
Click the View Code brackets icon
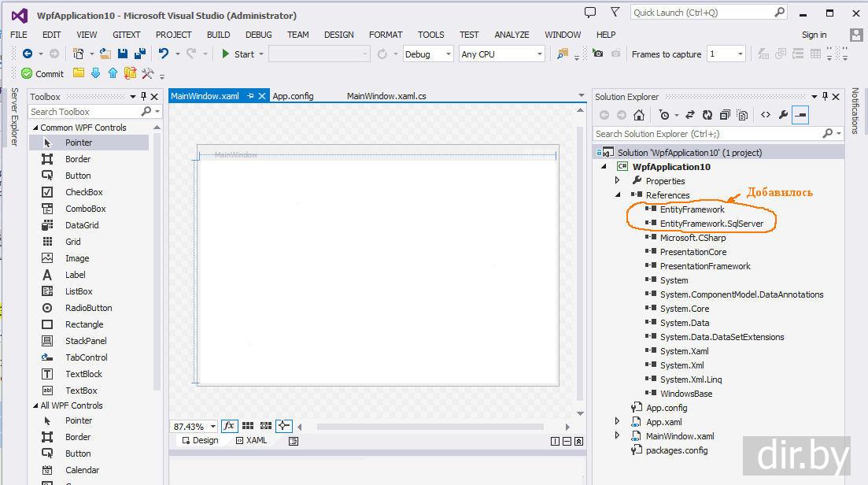pyautogui.click(x=765, y=115)
